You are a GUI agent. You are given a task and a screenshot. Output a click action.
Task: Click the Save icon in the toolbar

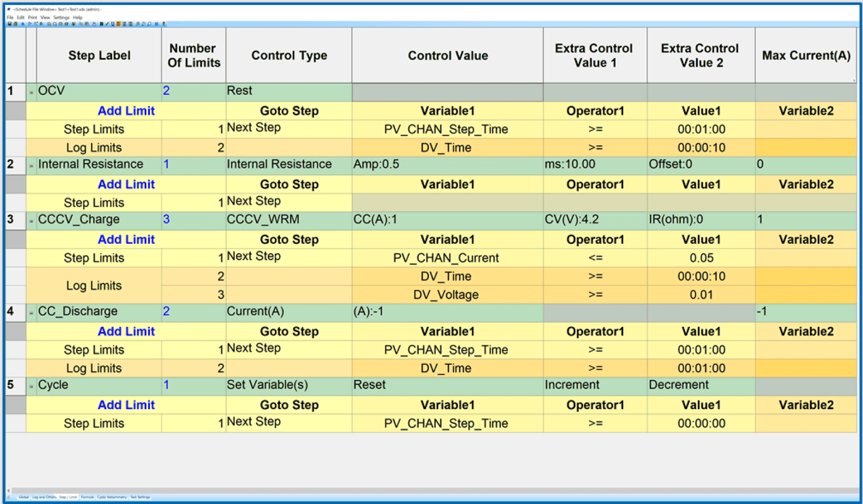point(9,23)
